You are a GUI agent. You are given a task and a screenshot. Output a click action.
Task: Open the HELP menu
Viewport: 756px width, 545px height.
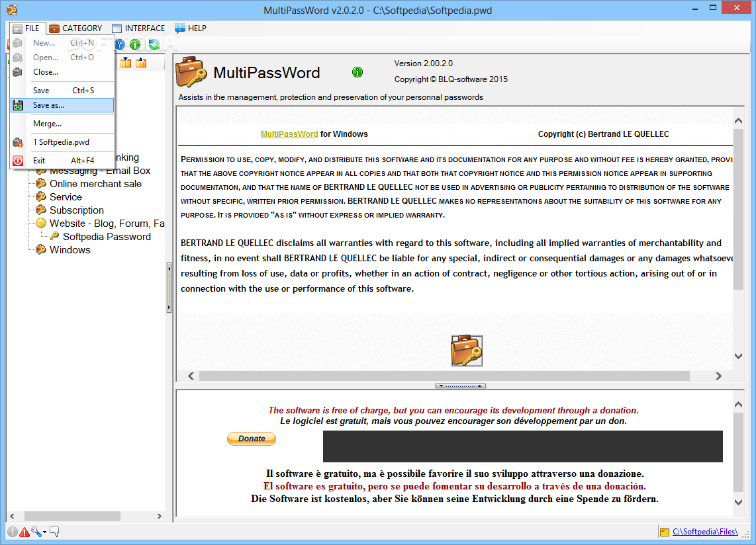(191, 28)
